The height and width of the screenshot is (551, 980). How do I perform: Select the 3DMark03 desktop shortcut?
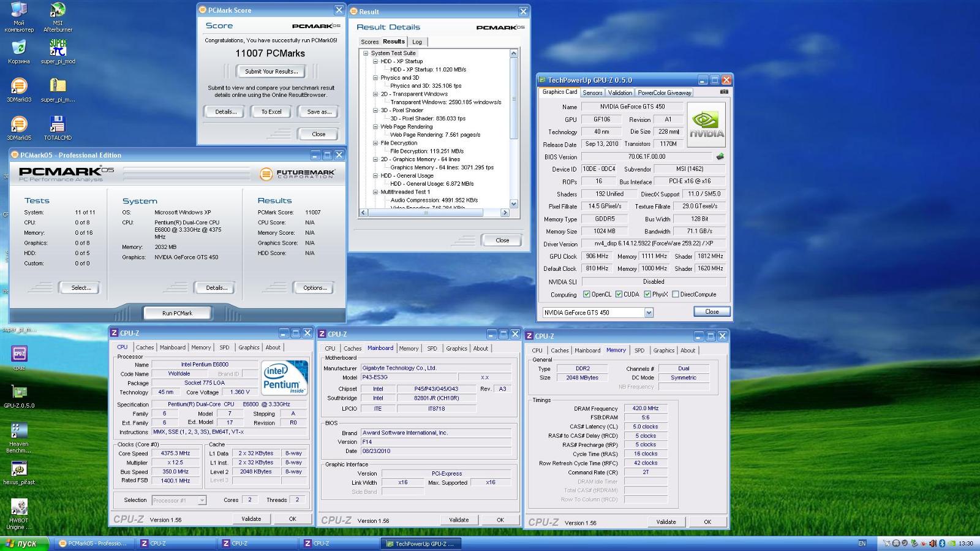(19, 89)
